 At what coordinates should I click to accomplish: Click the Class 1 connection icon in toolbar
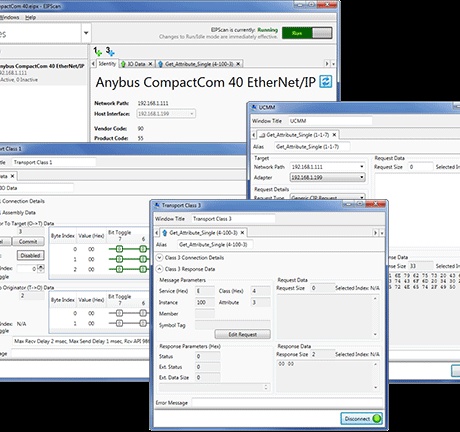[97, 51]
